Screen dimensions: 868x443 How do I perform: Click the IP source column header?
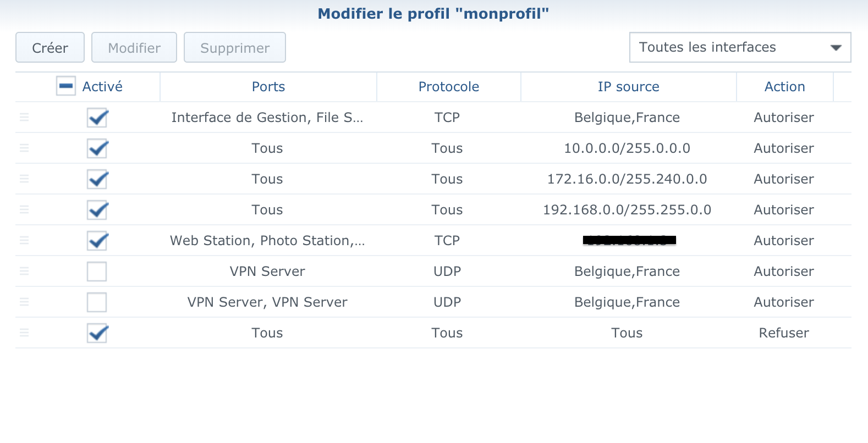click(629, 87)
